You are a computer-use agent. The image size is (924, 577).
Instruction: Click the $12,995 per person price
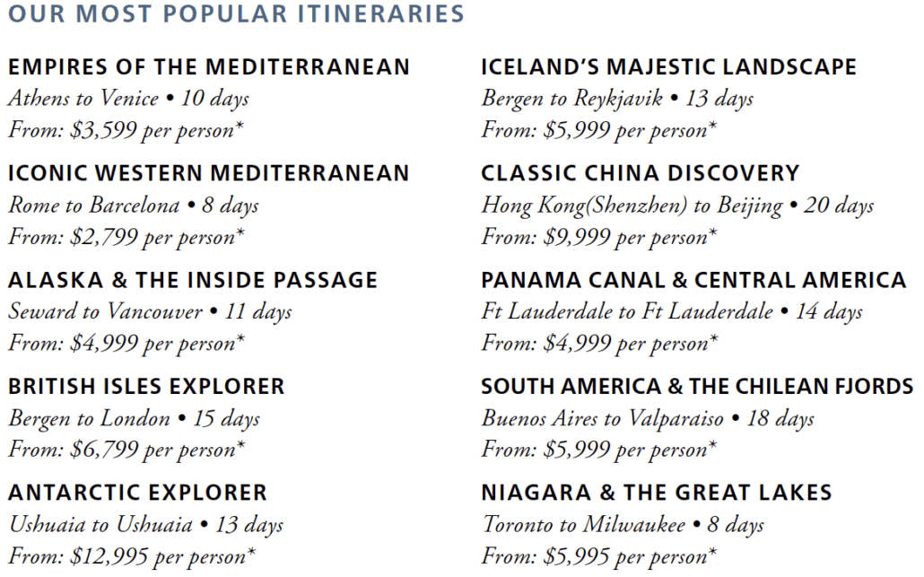point(132,556)
